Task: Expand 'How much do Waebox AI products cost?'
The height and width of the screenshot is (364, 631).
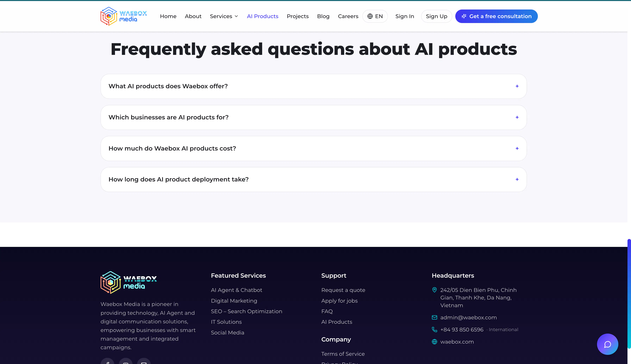Action: 314,148
